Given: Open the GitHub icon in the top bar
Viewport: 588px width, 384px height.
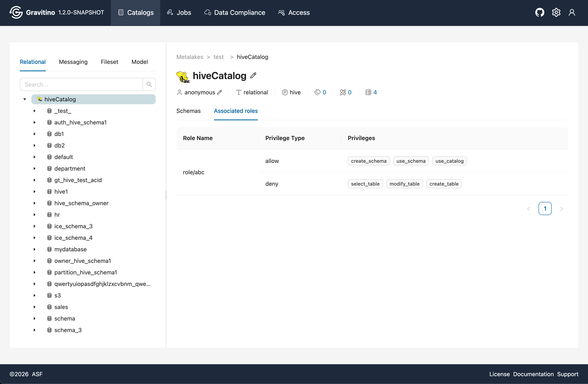Looking at the screenshot, I should click(x=540, y=12).
